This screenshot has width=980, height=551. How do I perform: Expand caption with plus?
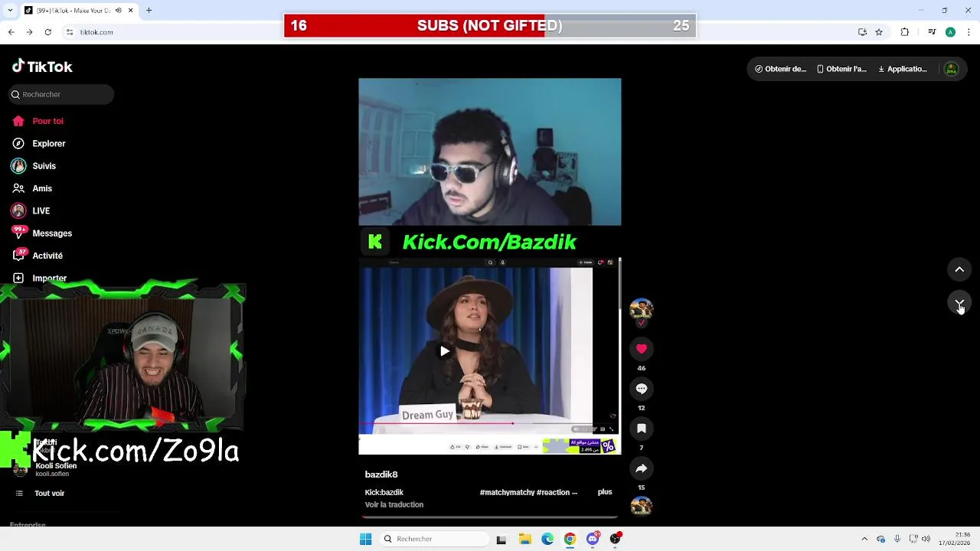point(605,492)
